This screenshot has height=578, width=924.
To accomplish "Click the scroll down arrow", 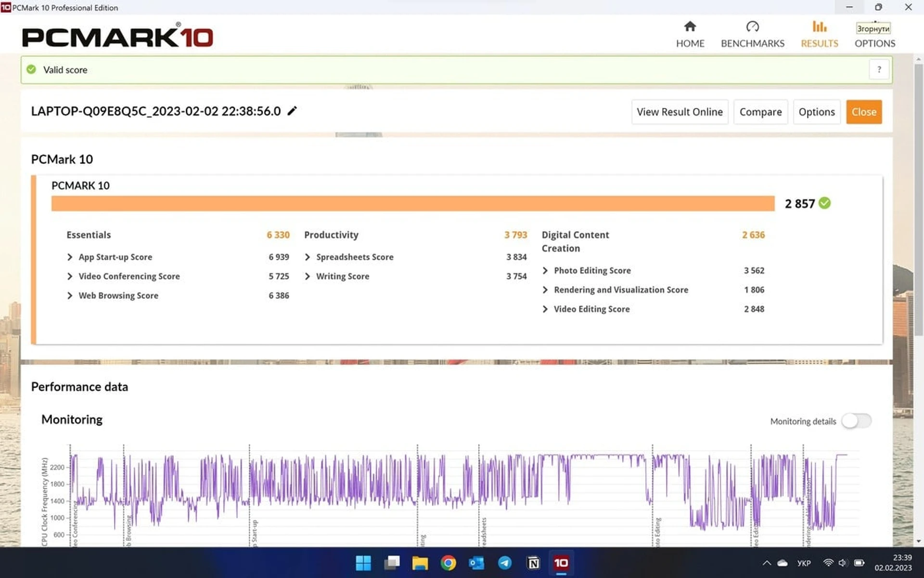I will (918, 541).
